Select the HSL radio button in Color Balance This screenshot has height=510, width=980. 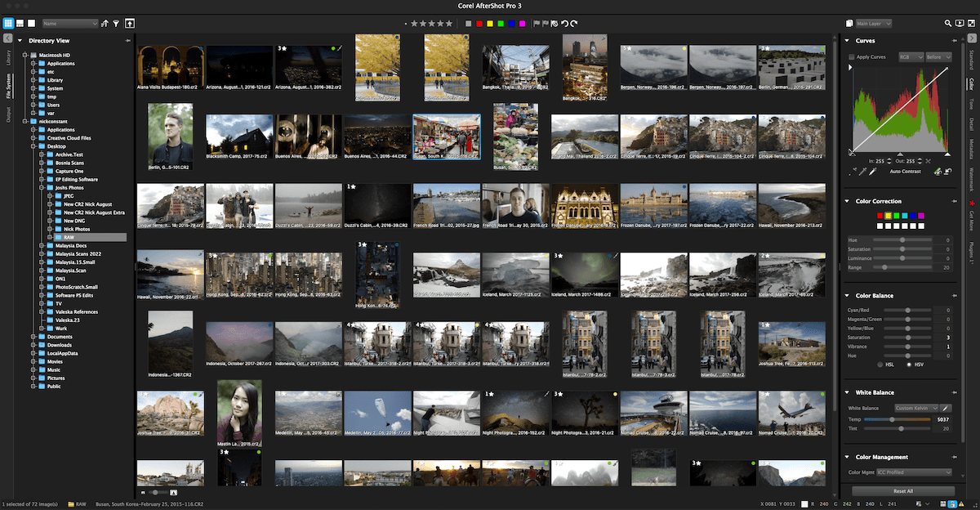coord(880,366)
